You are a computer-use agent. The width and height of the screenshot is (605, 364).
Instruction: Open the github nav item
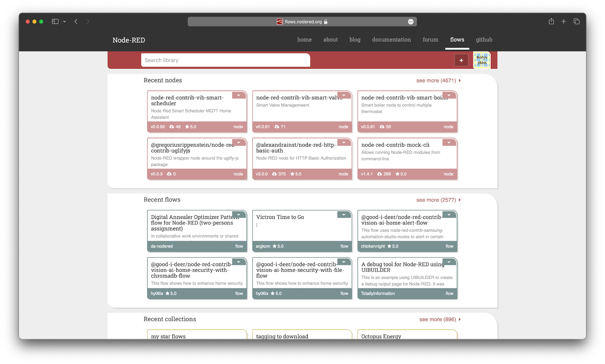[x=484, y=40]
